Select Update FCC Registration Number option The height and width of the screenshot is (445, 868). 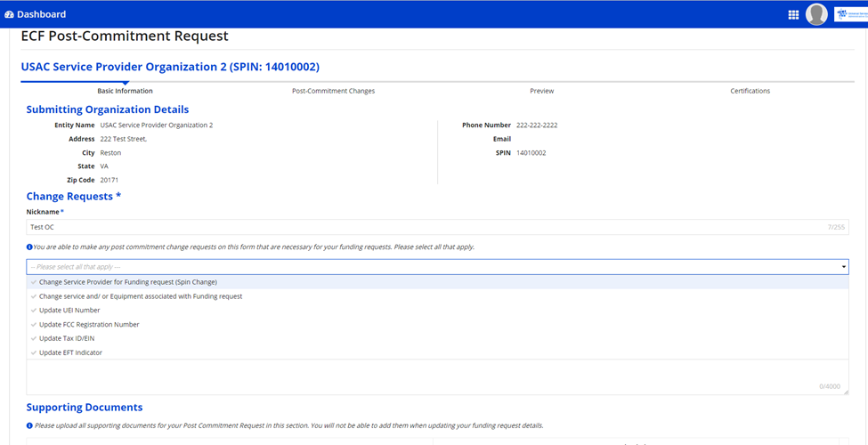[x=437, y=324]
